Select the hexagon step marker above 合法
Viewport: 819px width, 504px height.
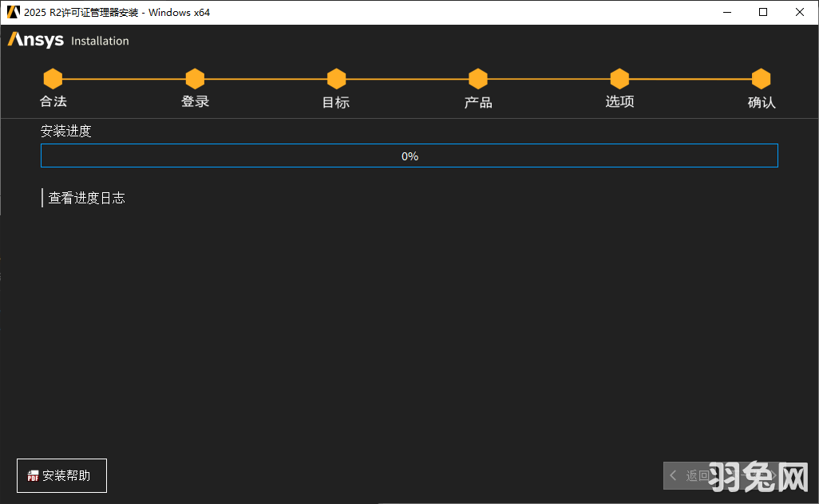click(53, 79)
